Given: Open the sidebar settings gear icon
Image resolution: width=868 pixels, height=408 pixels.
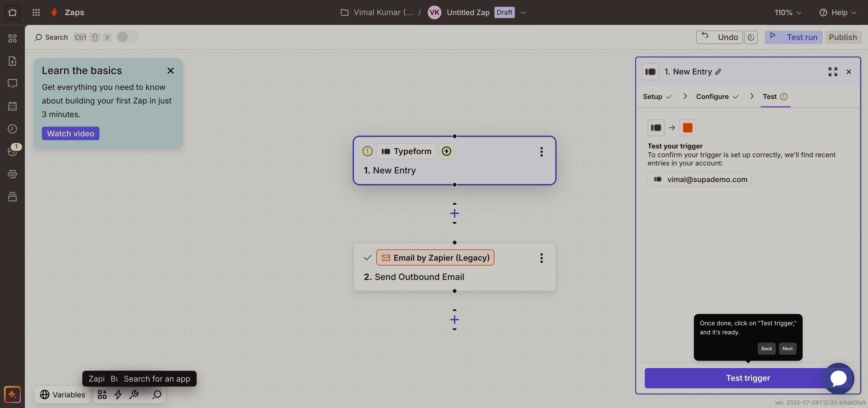Looking at the screenshot, I should coord(12,174).
